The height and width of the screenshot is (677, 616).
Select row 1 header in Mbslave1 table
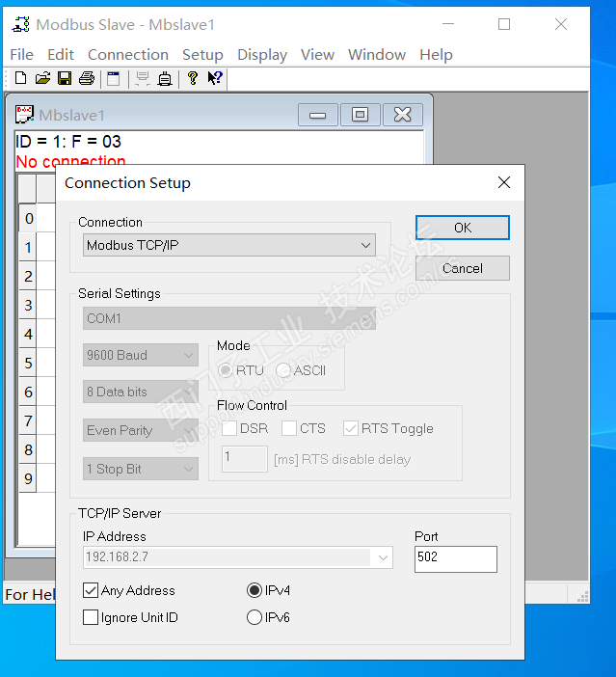pos(28,247)
